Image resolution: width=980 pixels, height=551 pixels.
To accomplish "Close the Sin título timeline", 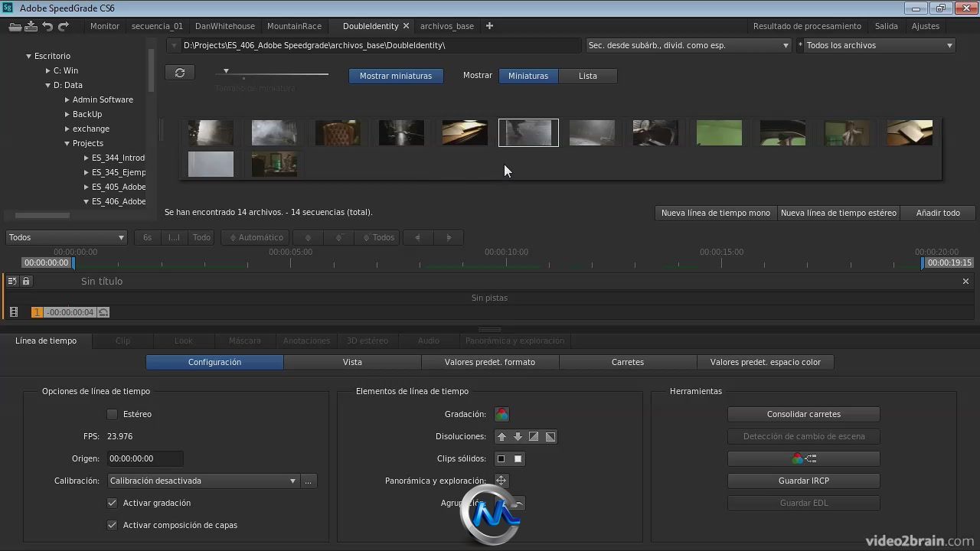I will point(965,281).
